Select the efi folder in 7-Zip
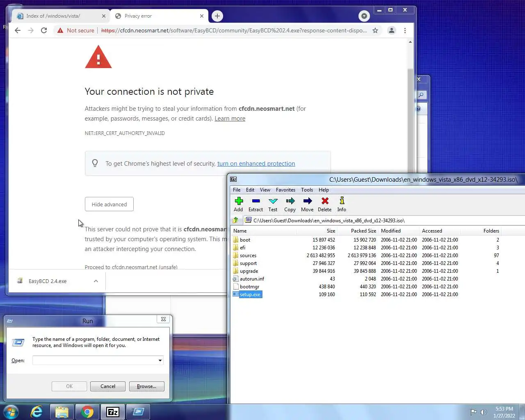The width and height of the screenshot is (525, 420). pos(242,248)
